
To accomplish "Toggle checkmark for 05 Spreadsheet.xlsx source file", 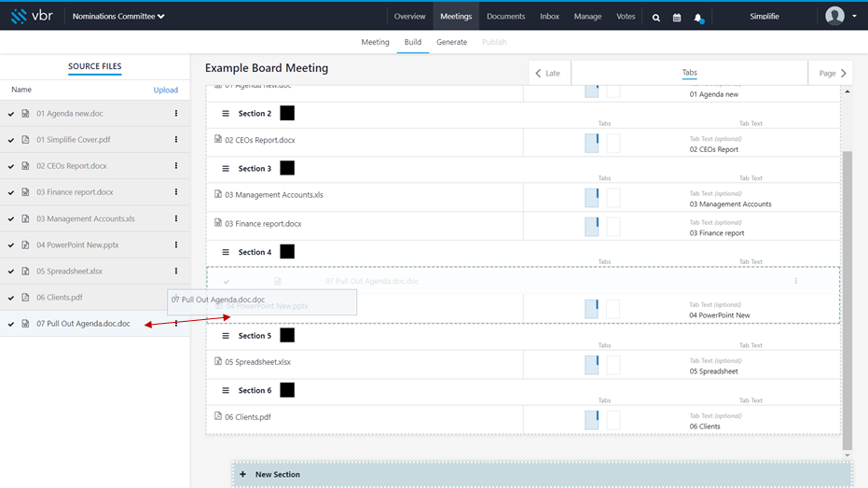I will pyautogui.click(x=11, y=272).
